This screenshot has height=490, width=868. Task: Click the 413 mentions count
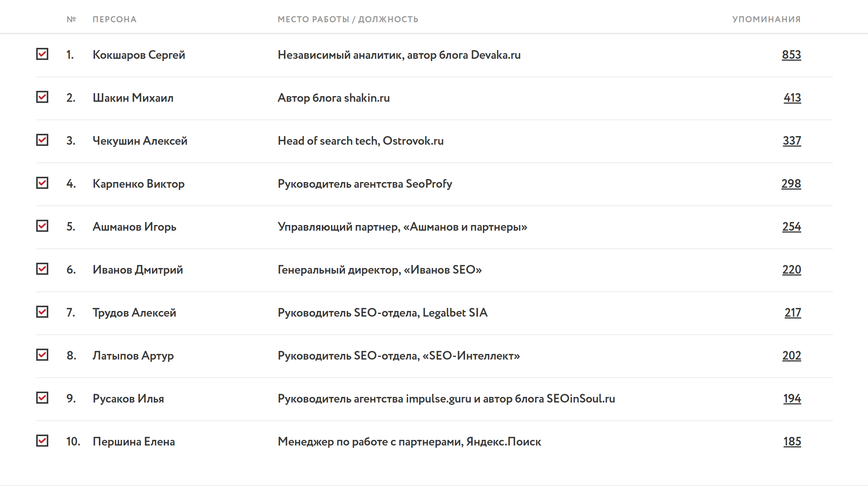(x=792, y=98)
